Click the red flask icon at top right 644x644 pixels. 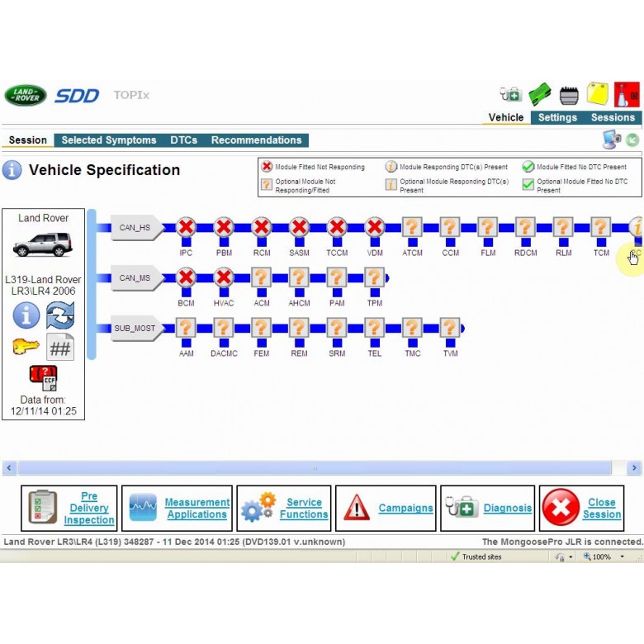click(x=627, y=94)
